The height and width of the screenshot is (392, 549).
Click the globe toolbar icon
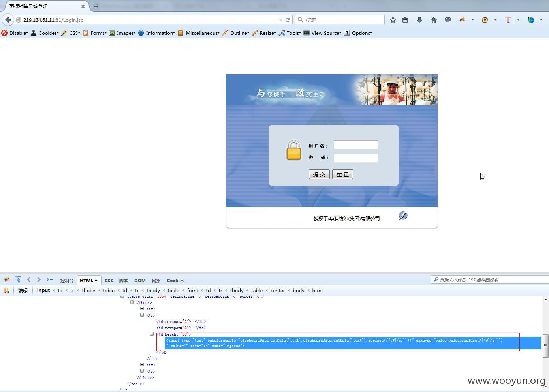(531, 20)
